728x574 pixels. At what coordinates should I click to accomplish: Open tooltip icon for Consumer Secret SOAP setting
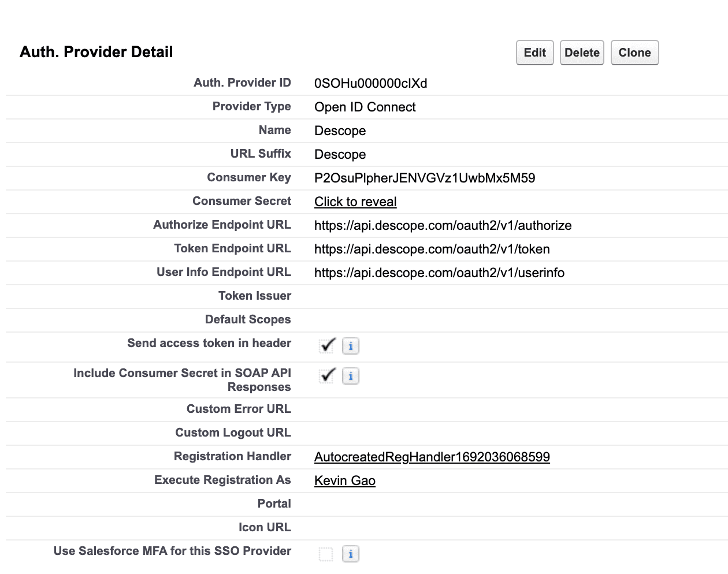pos(351,376)
